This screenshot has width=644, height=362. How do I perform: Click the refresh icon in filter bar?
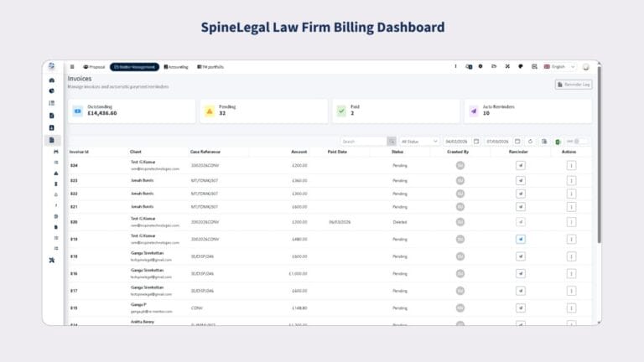[x=530, y=142]
